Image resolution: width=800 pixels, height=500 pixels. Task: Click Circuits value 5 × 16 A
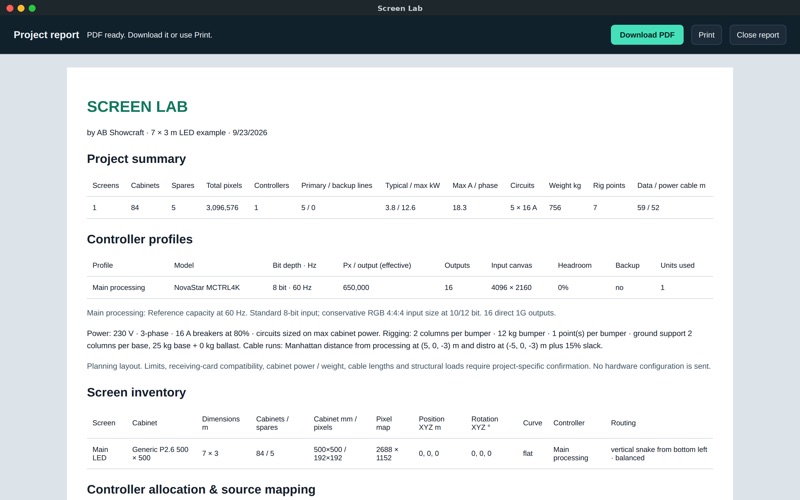[x=523, y=208]
